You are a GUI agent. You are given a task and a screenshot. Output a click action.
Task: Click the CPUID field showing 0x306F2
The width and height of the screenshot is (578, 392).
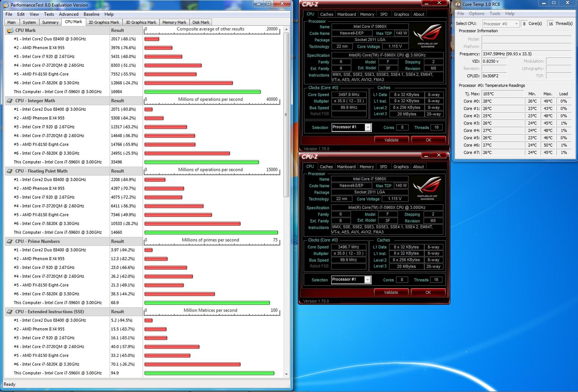click(494, 76)
